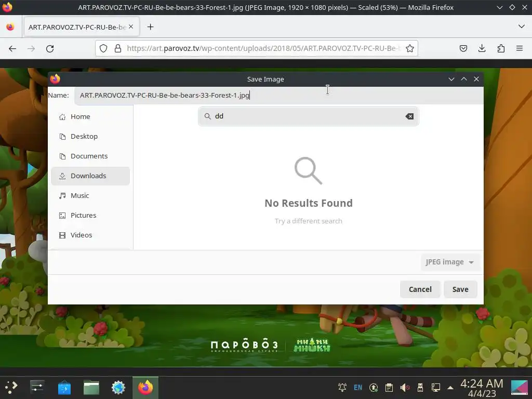Open the clock showing 4:24 AM

pos(482,388)
